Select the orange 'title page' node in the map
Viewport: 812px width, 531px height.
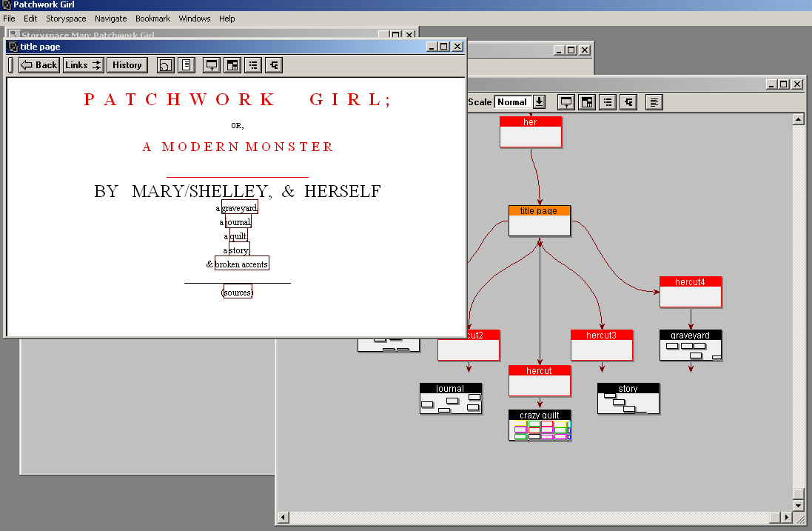pos(539,221)
